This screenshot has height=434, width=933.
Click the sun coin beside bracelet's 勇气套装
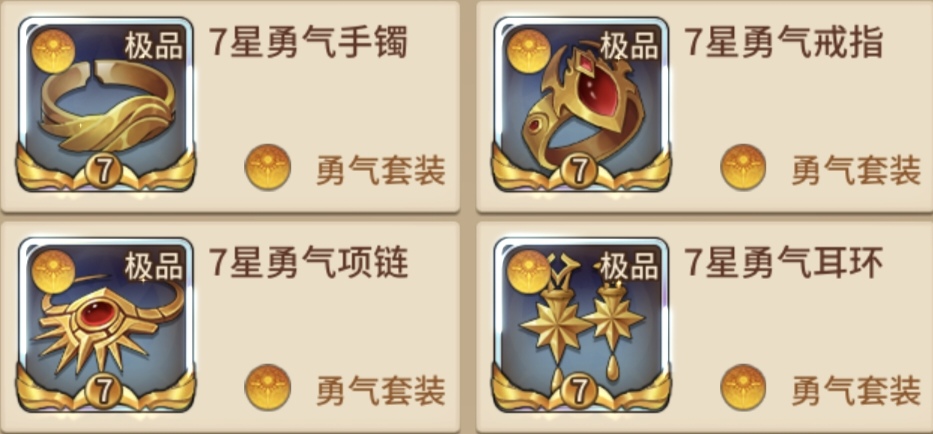coord(268,167)
